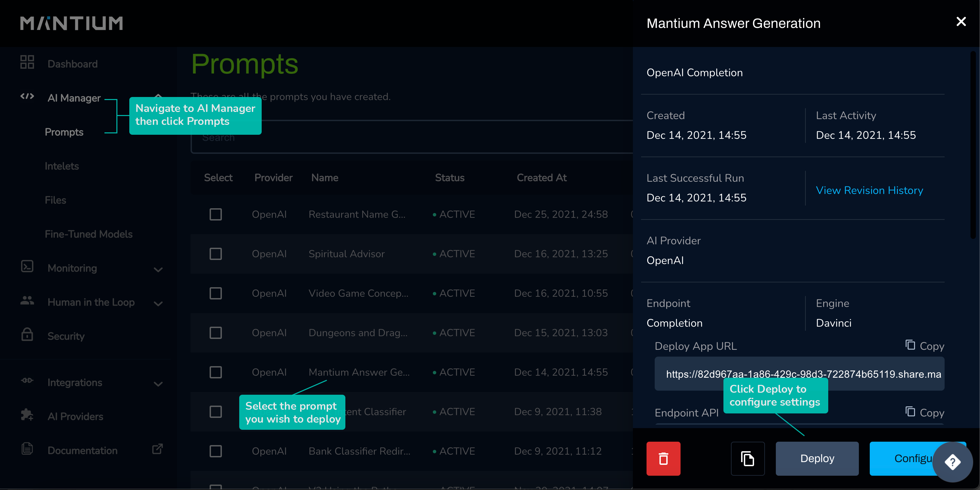980x490 pixels.
Task: Expand the Integrations sidebar section
Action: pos(158,383)
